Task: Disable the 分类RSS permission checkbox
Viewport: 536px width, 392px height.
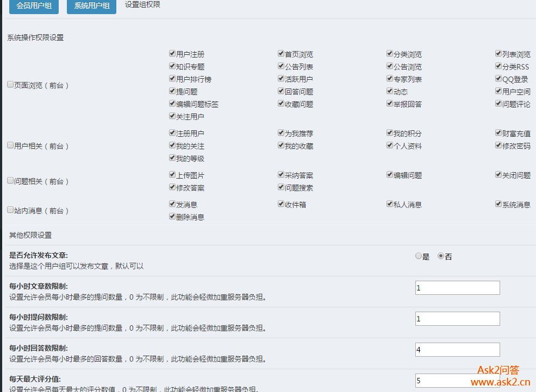Action: coord(498,66)
